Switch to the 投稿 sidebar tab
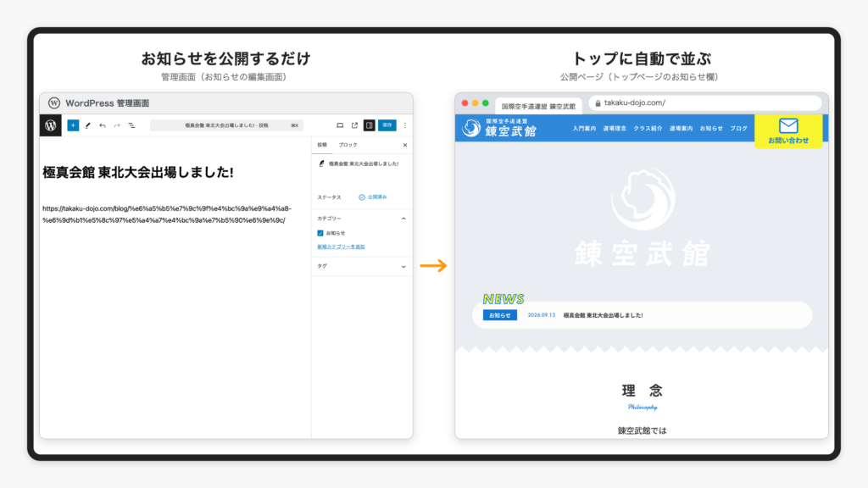 tap(322, 145)
